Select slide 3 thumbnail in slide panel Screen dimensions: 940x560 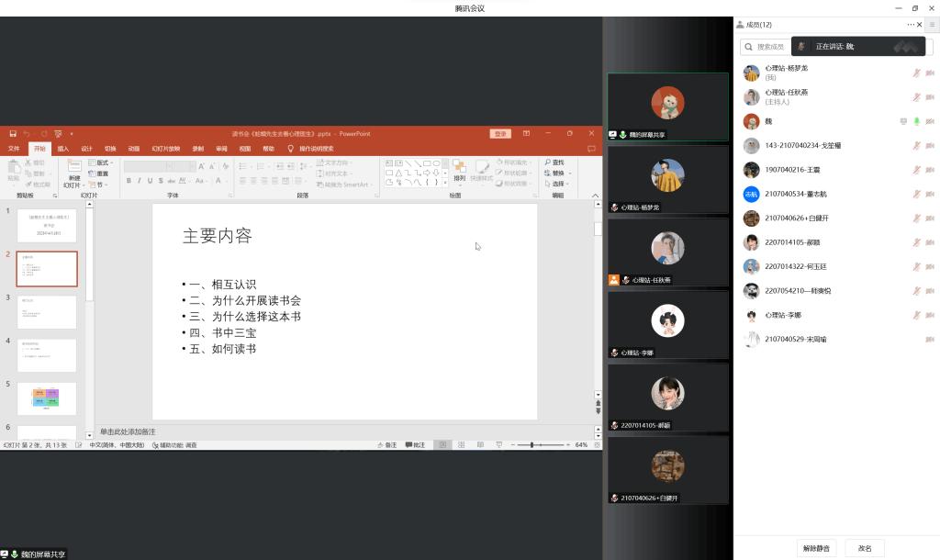pos(46,312)
